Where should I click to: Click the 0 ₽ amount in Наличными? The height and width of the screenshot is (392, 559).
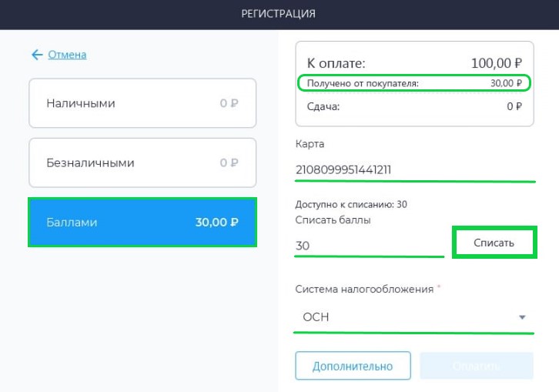click(229, 103)
